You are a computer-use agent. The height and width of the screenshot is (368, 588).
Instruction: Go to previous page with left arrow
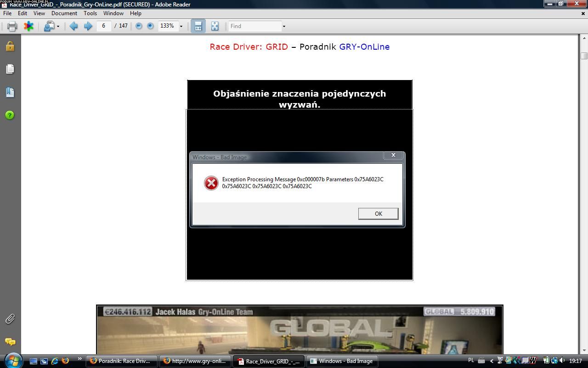pyautogui.click(x=73, y=26)
